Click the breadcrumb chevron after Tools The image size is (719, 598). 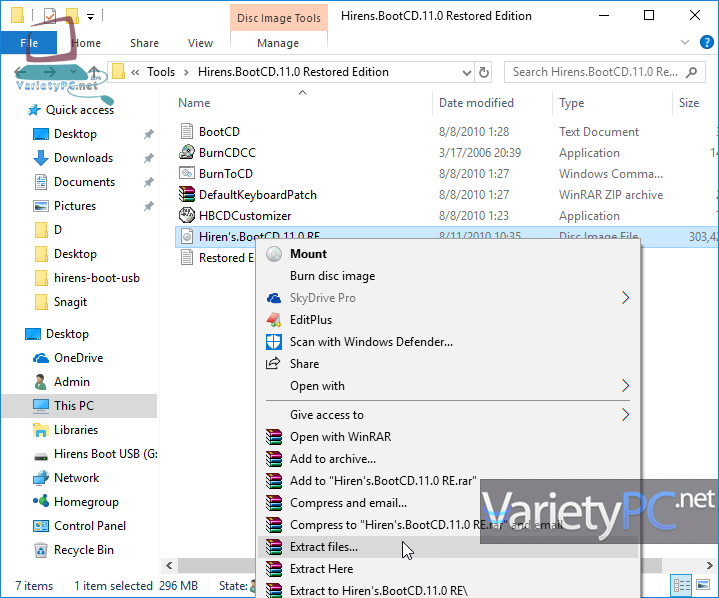point(186,72)
